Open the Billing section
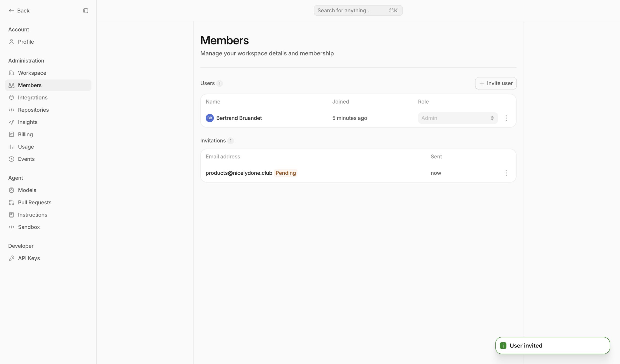The image size is (620, 364). [x=48, y=134]
